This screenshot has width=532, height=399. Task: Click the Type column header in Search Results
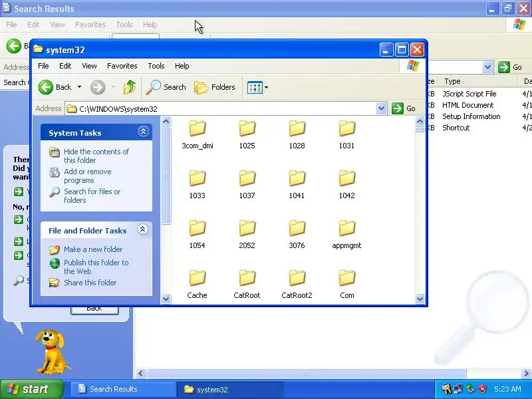tap(477, 81)
